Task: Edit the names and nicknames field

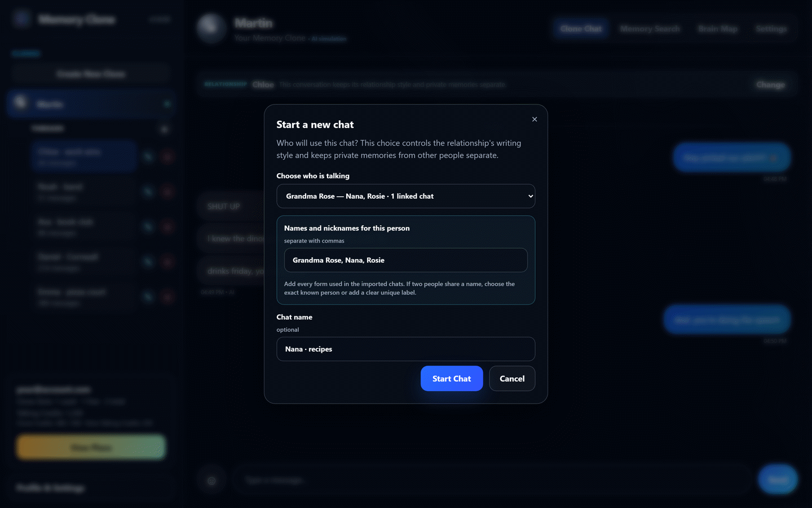Action: [x=405, y=260]
